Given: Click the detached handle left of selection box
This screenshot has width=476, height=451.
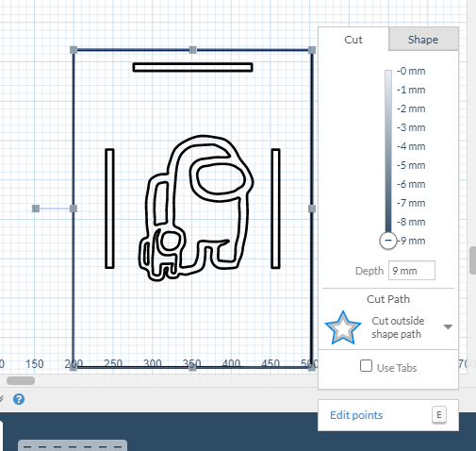Looking at the screenshot, I should click(x=36, y=209).
